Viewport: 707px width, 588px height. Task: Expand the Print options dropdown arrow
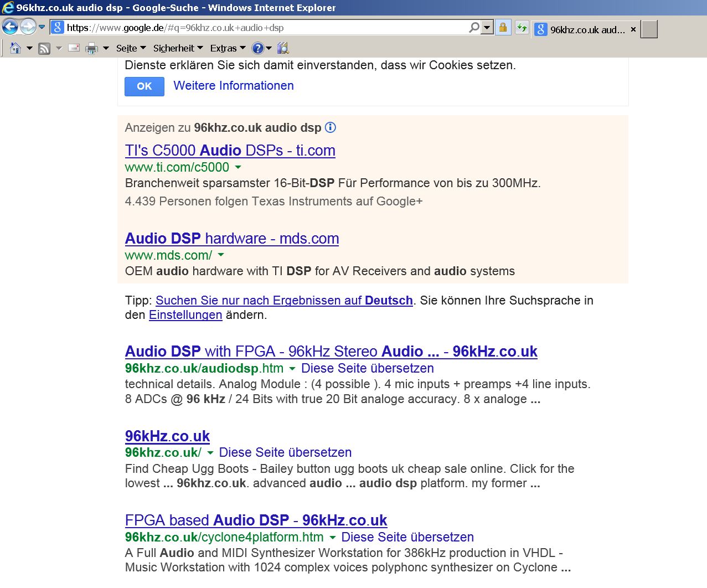coord(106,49)
